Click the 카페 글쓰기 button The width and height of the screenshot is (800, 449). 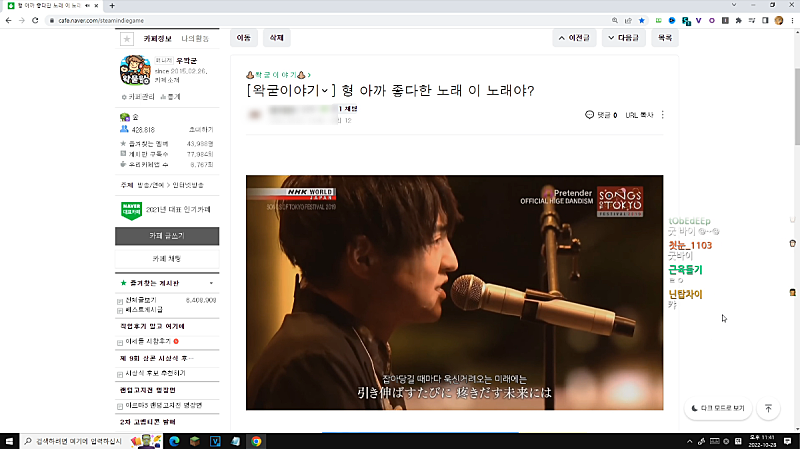tap(167, 236)
